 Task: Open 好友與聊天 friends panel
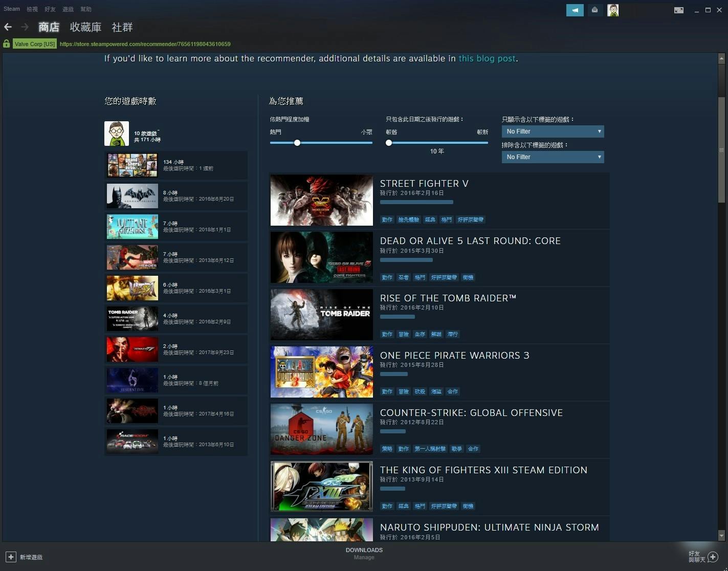[x=702, y=557]
